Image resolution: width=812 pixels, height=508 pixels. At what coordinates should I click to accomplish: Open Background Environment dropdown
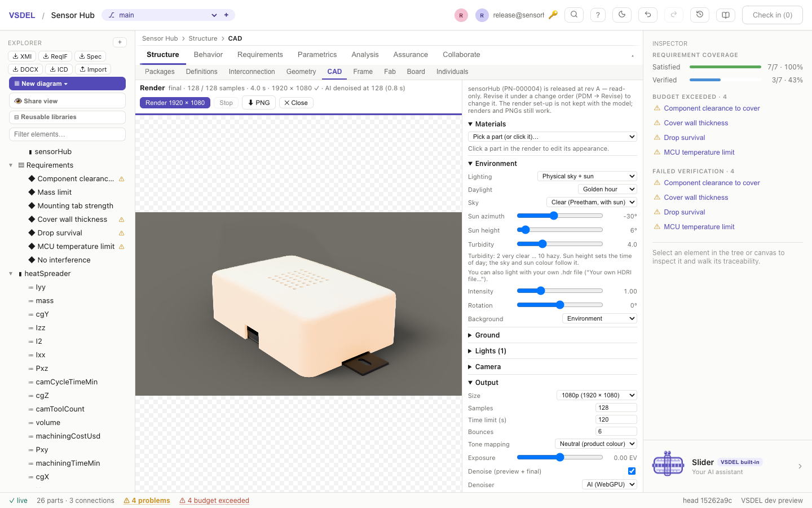coord(599,318)
